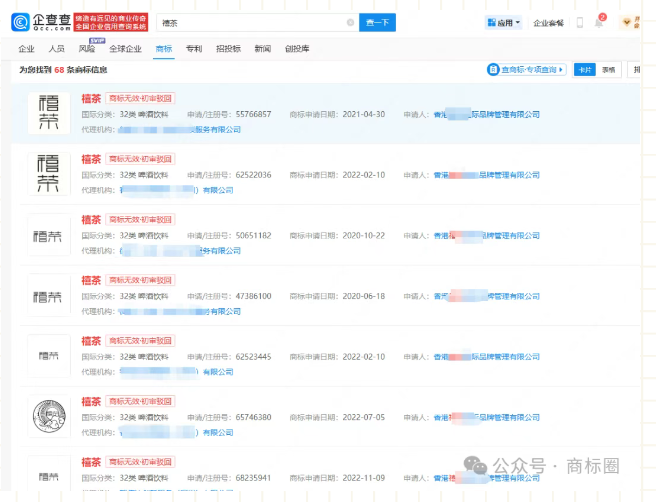
Task: Open the notification bell
Action: click(x=600, y=22)
